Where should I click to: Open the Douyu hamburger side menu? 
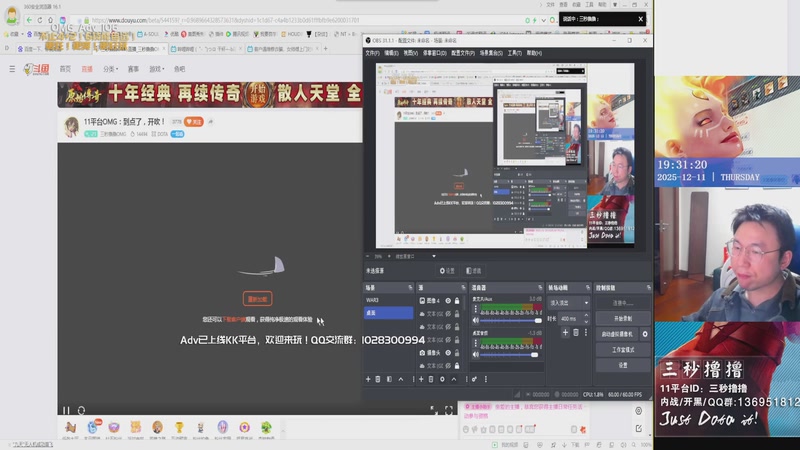[12, 69]
